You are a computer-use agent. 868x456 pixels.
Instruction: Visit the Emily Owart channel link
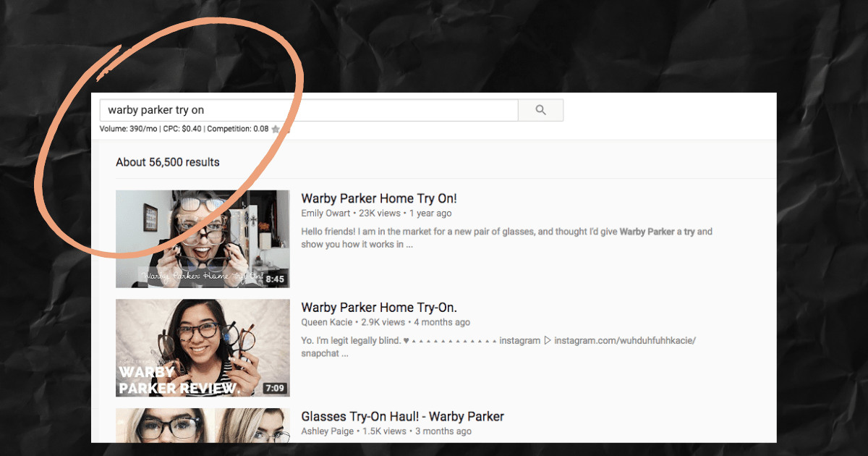(325, 214)
